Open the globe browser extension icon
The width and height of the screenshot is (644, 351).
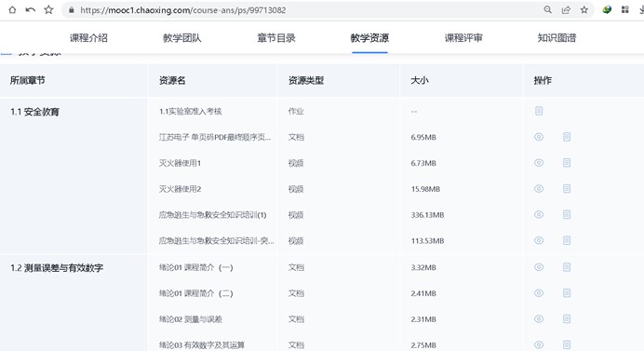point(607,10)
